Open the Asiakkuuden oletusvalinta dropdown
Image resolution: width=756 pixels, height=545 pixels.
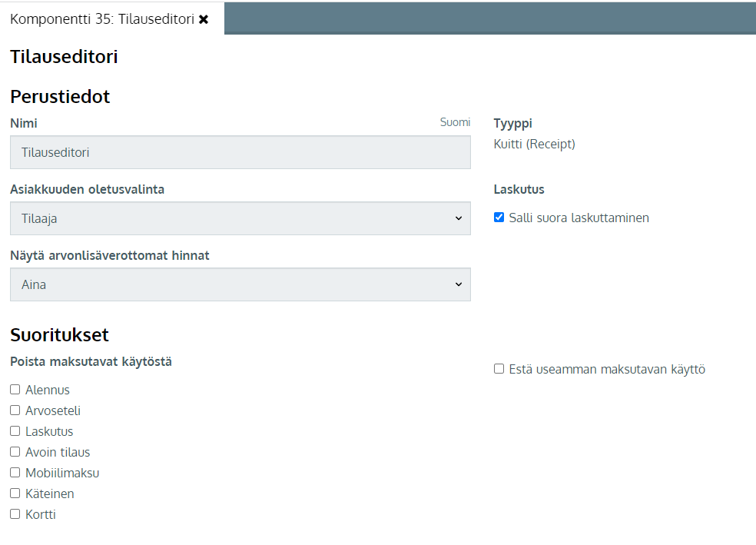[x=240, y=218]
